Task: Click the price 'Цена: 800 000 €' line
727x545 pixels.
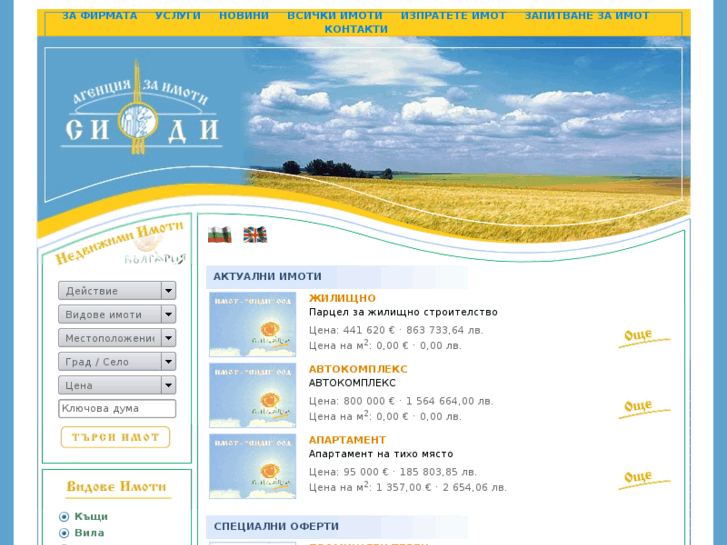Action: point(401,401)
